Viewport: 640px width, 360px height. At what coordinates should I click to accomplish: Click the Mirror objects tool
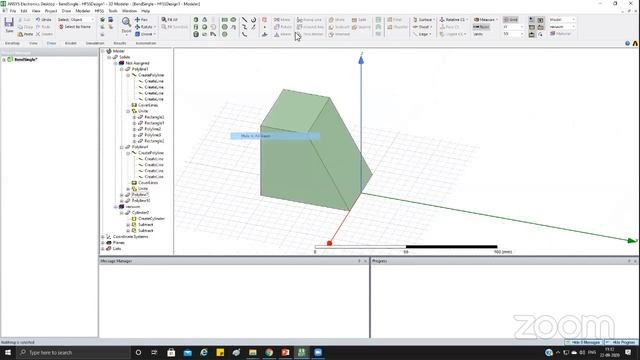tap(282, 34)
